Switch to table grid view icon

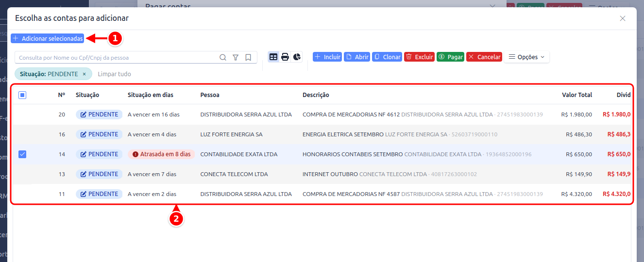pyautogui.click(x=273, y=57)
